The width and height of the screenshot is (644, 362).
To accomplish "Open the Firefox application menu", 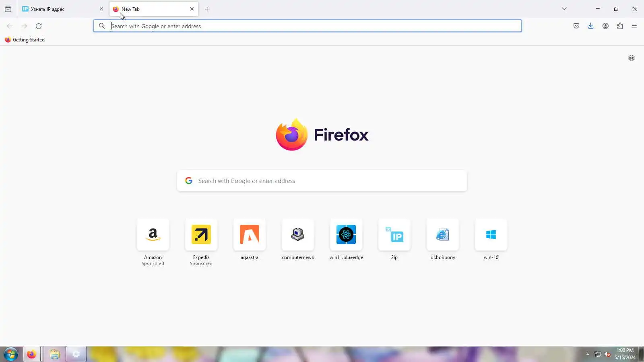I will (634, 26).
